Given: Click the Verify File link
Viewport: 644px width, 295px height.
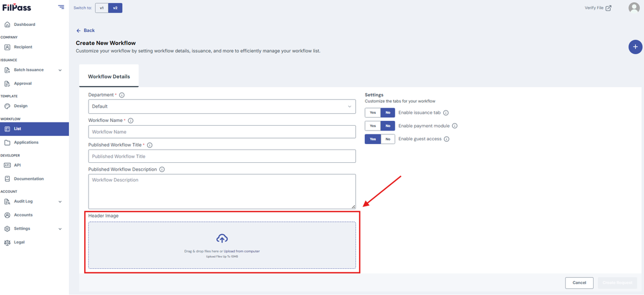Looking at the screenshot, I should point(594,8).
